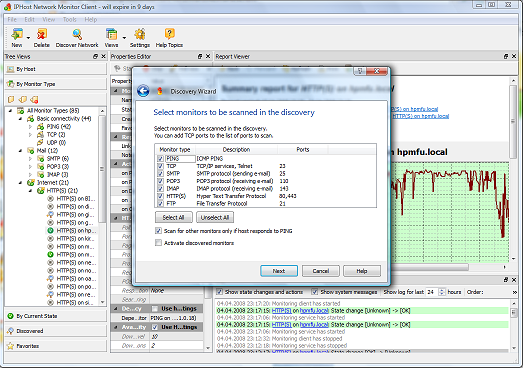Toggle Scan only if host responds to PING

158,231
